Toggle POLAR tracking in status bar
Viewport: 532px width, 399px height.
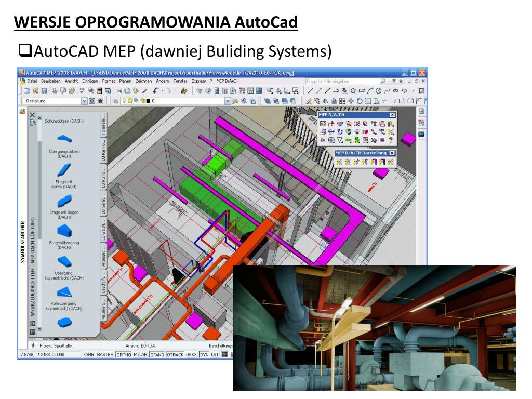click(x=140, y=354)
